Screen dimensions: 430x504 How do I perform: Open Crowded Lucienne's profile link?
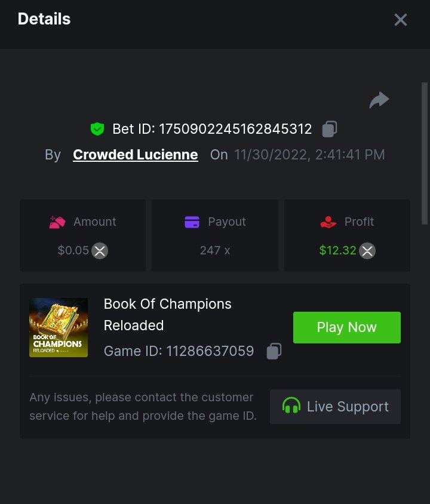pyautogui.click(x=135, y=155)
